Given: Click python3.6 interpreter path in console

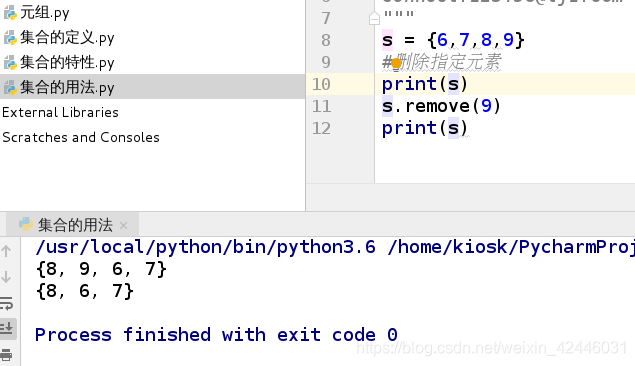Looking at the screenshot, I should tap(205, 247).
